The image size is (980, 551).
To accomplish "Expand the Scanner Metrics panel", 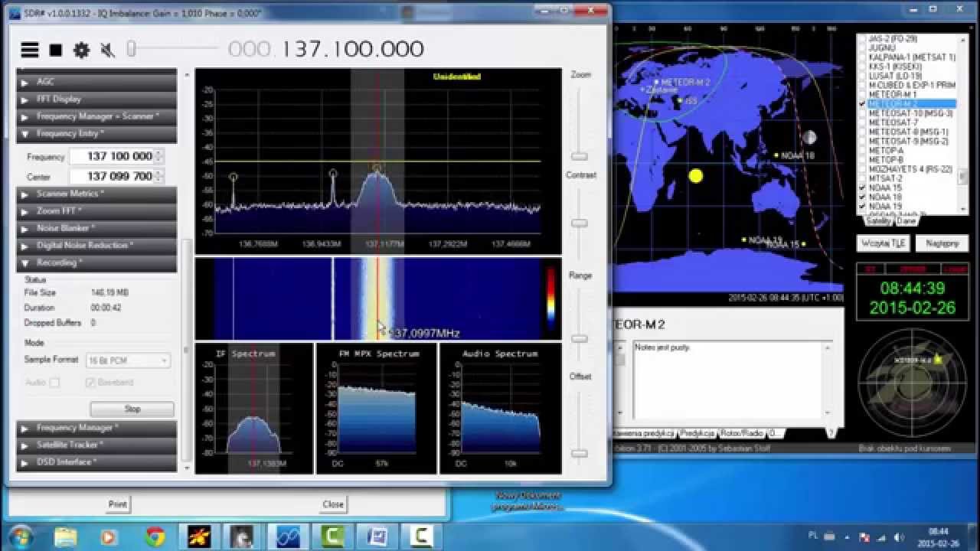I will pyautogui.click(x=96, y=194).
